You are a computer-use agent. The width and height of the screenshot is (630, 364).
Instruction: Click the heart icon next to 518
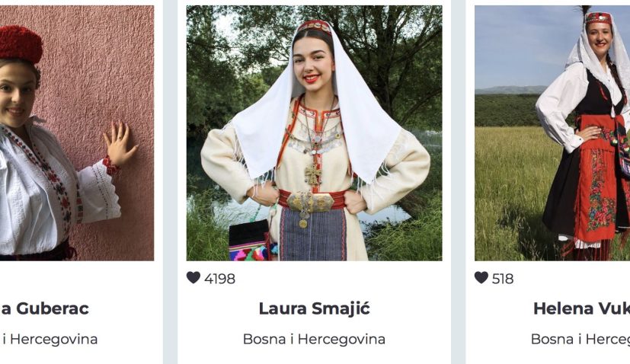[x=481, y=278]
